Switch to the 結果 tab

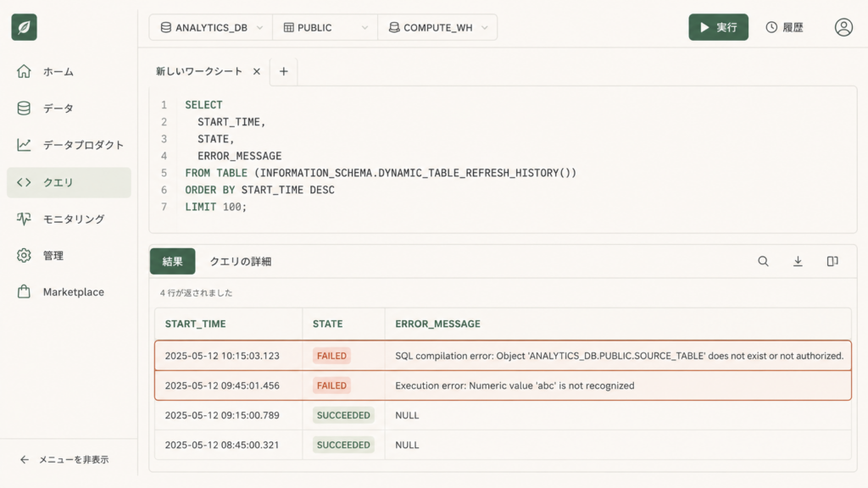[173, 261]
